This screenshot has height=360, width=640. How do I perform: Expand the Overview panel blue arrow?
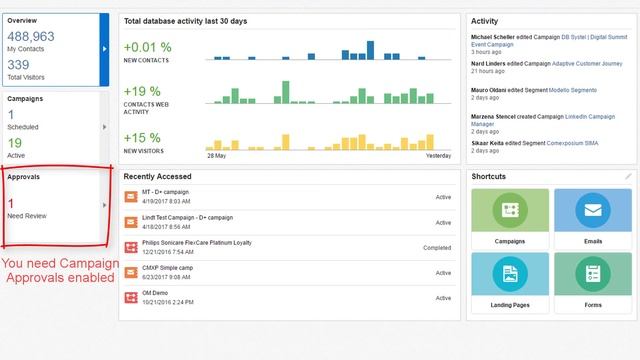click(104, 49)
